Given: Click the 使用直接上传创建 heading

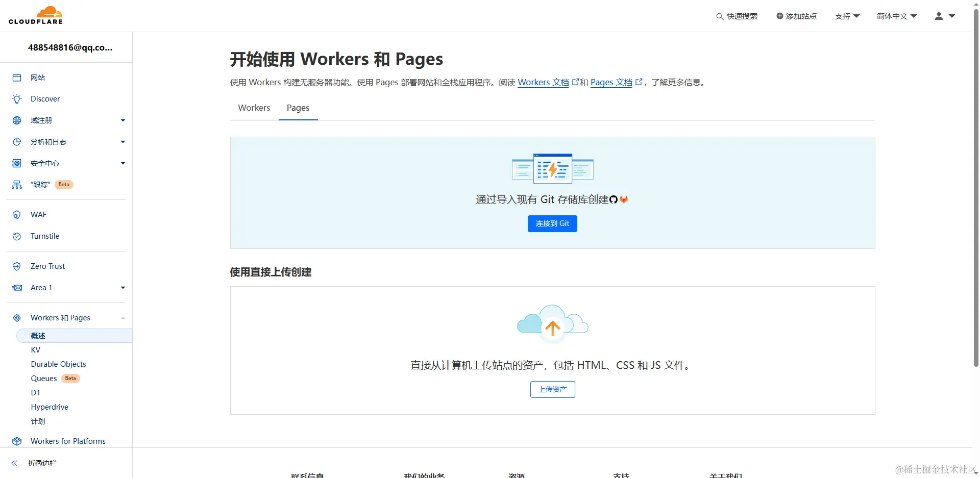Looking at the screenshot, I should pyautogui.click(x=271, y=272).
